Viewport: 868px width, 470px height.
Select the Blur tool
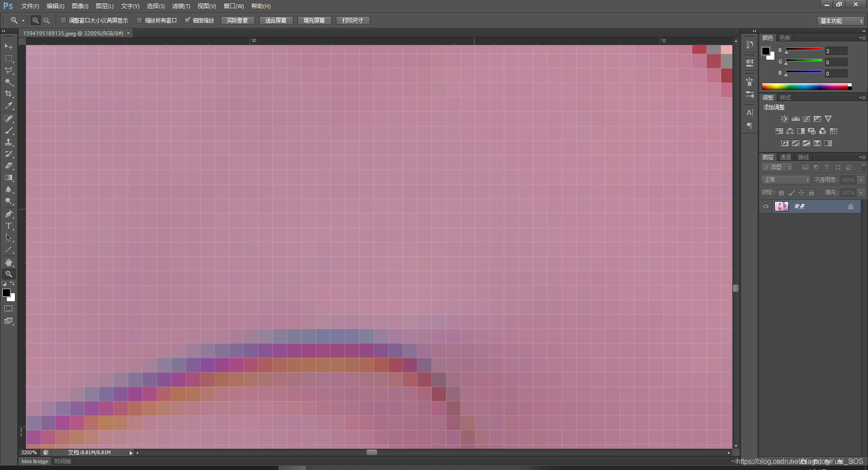click(x=9, y=190)
